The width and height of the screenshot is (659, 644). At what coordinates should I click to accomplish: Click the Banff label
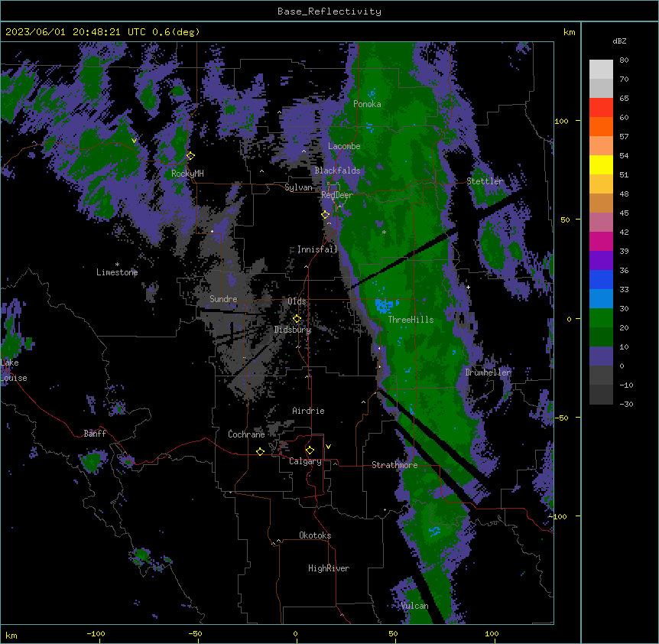coord(95,434)
